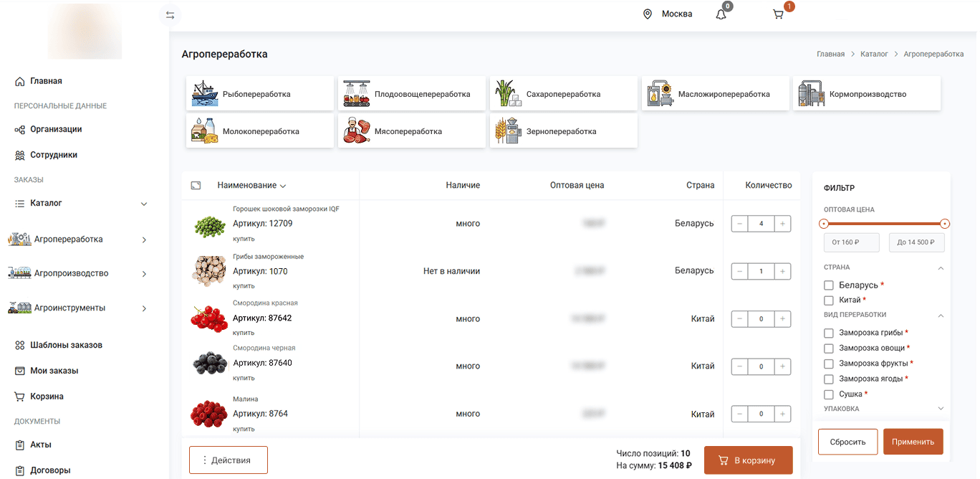Screen dimensions: 980x479
Task: Click the sidebar collapse arrows icon
Action: tap(170, 15)
